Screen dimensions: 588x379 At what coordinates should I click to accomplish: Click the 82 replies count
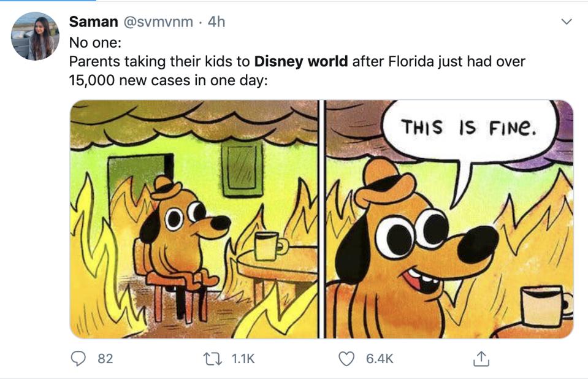[105, 359]
